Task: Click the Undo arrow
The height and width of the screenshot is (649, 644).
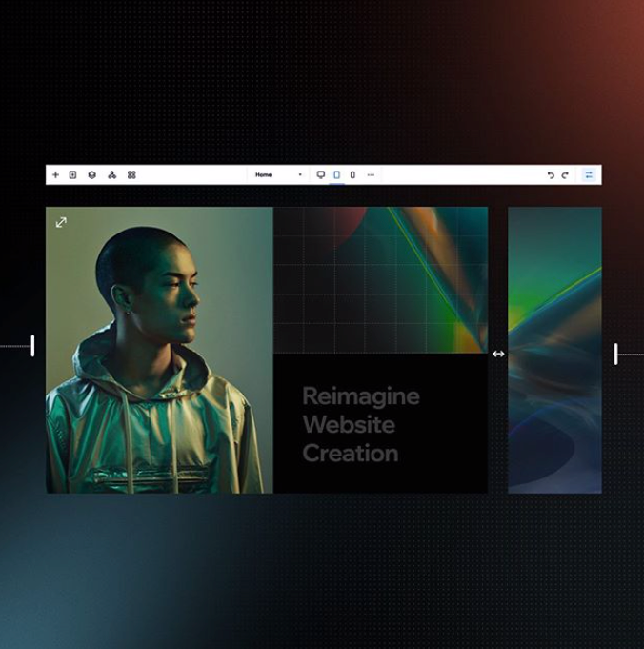Action: pos(551,175)
